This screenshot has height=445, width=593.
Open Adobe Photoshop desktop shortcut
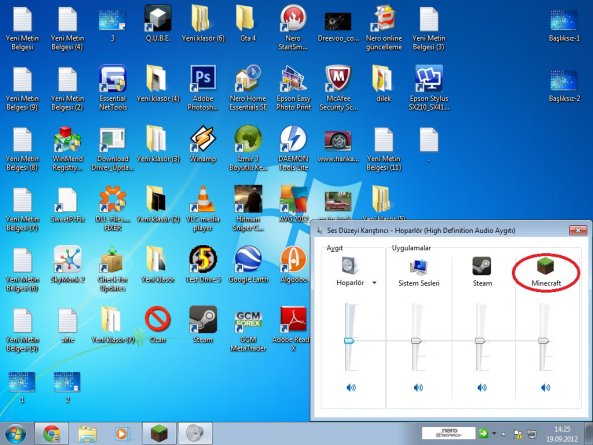pyautogui.click(x=203, y=78)
